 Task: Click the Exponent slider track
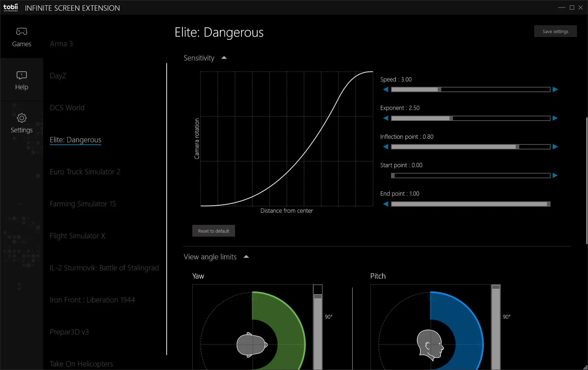tap(470, 118)
